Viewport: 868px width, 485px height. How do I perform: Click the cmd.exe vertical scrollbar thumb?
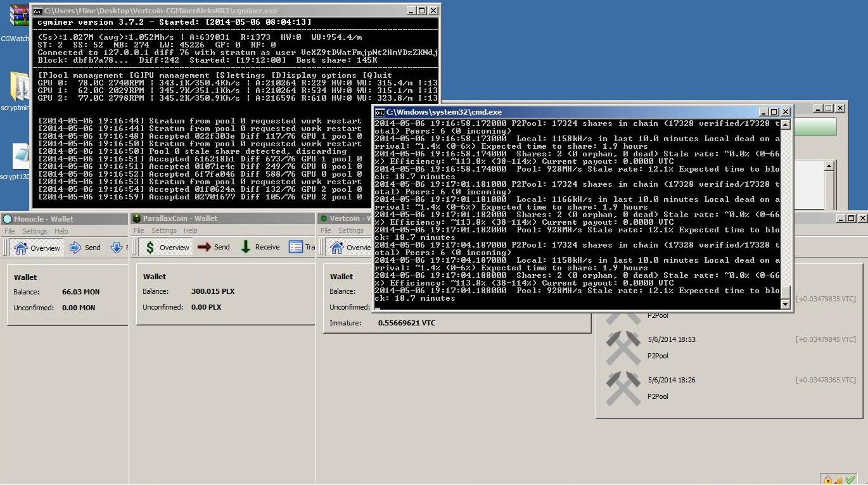(x=786, y=293)
